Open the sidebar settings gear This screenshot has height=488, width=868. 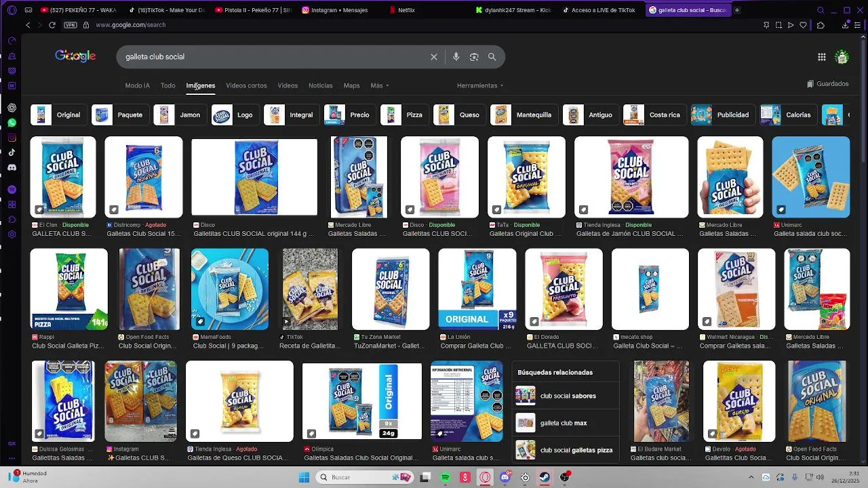(12, 235)
